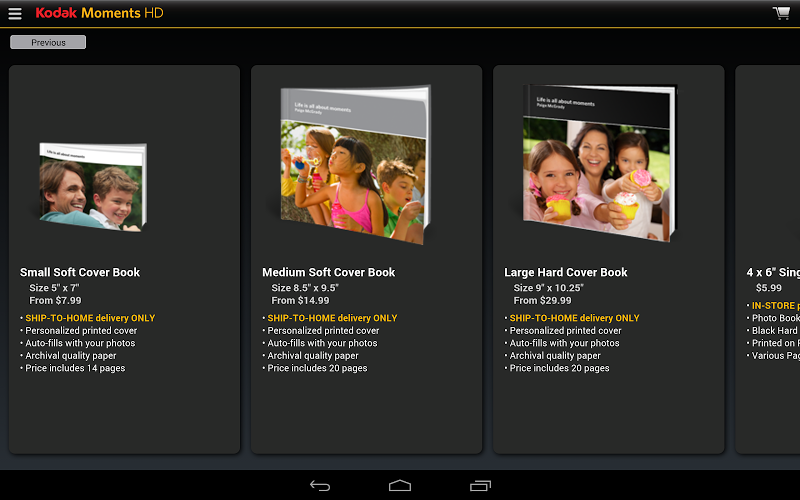Open the hamburger menu icon

coord(15,13)
